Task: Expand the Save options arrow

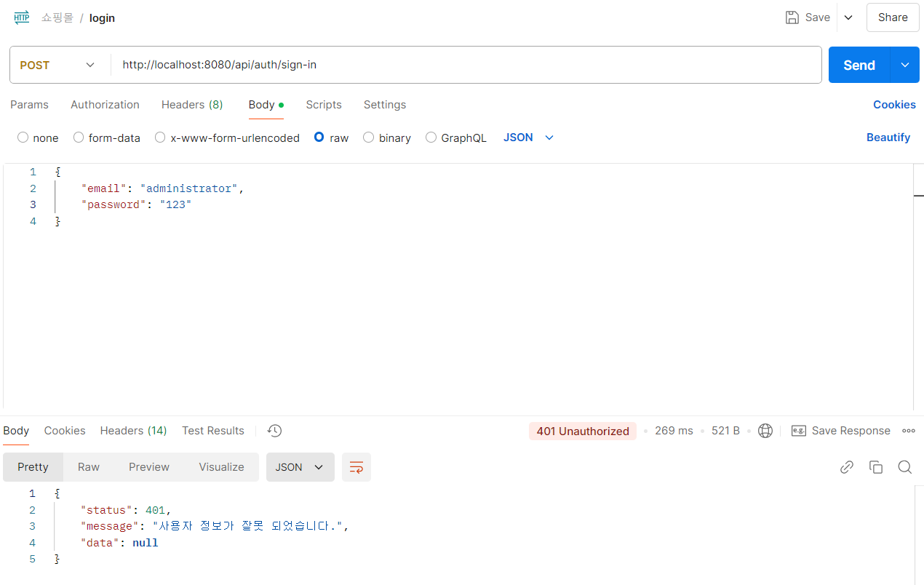Action: 848,17
